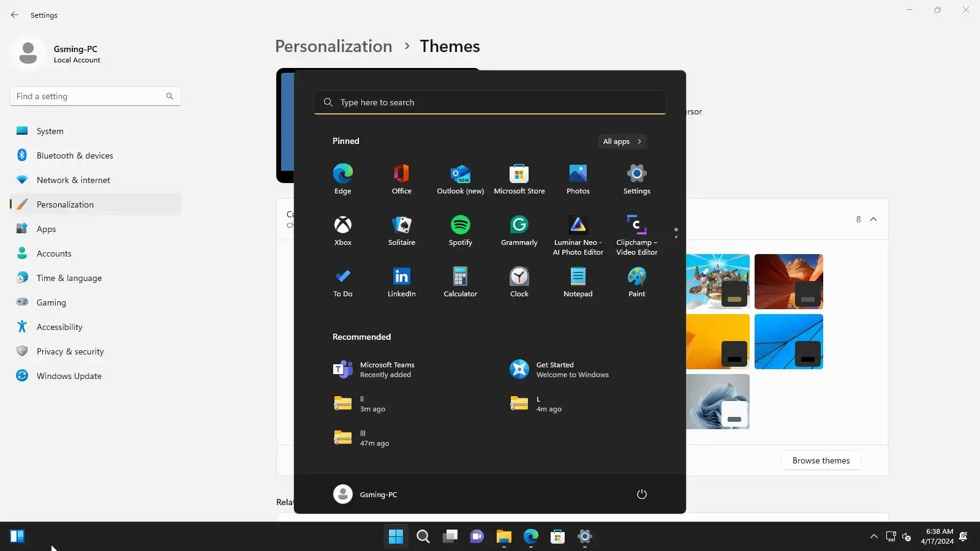This screenshot has height=551, width=980.
Task: Open the Chat icon on the taskbar
Action: (x=477, y=537)
